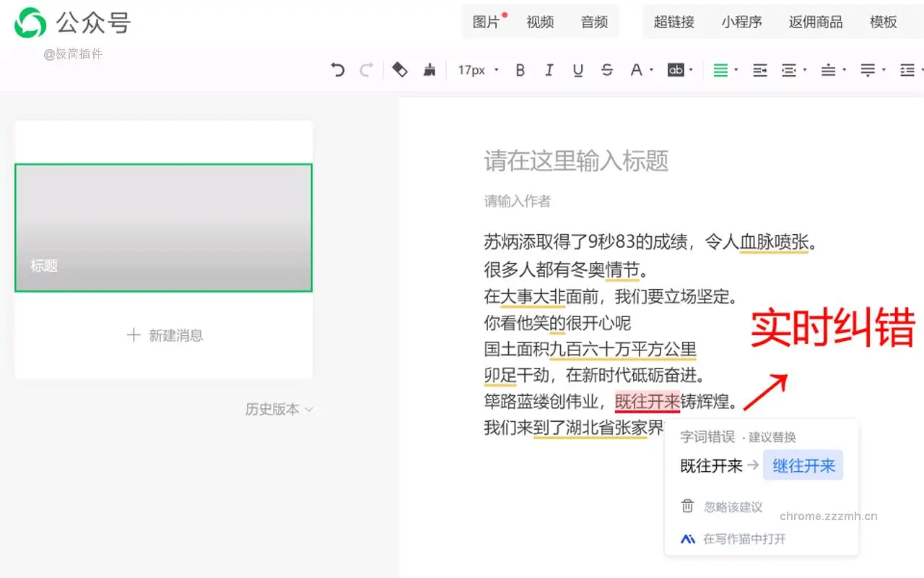Toggle italic formatting
This screenshot has height=578, width=924.
(549, 70)
